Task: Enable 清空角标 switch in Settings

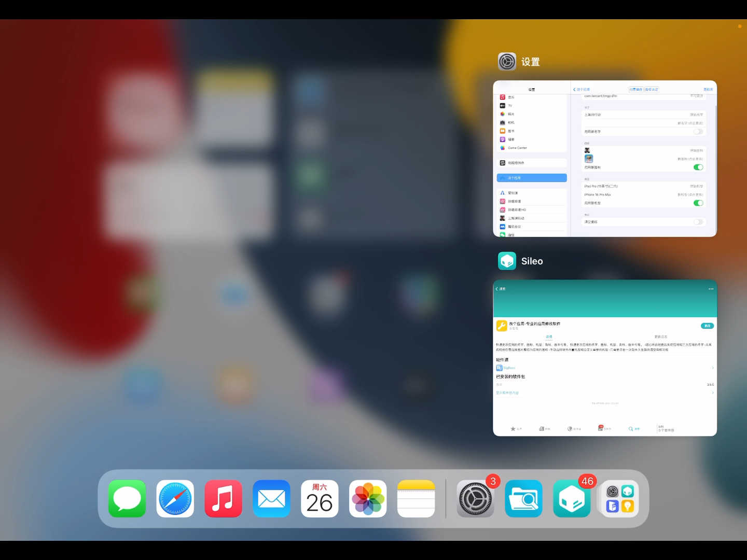Action: pos(698,222)
